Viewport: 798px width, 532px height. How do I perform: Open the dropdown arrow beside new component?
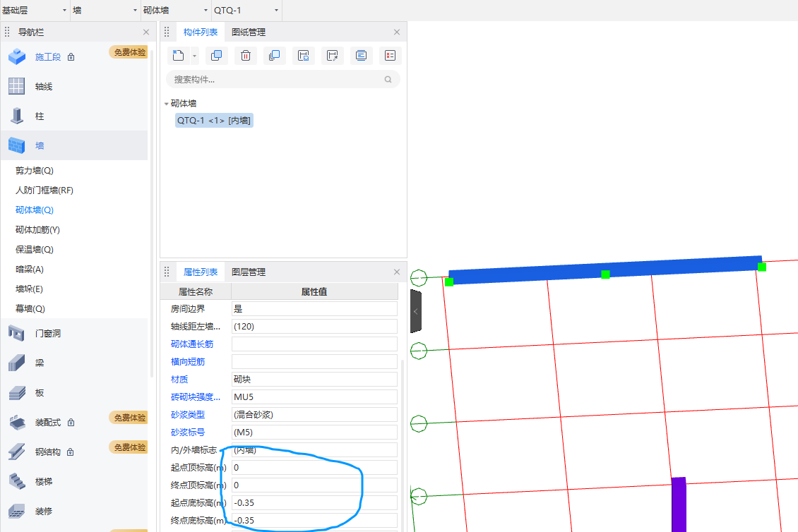point(194,56)
